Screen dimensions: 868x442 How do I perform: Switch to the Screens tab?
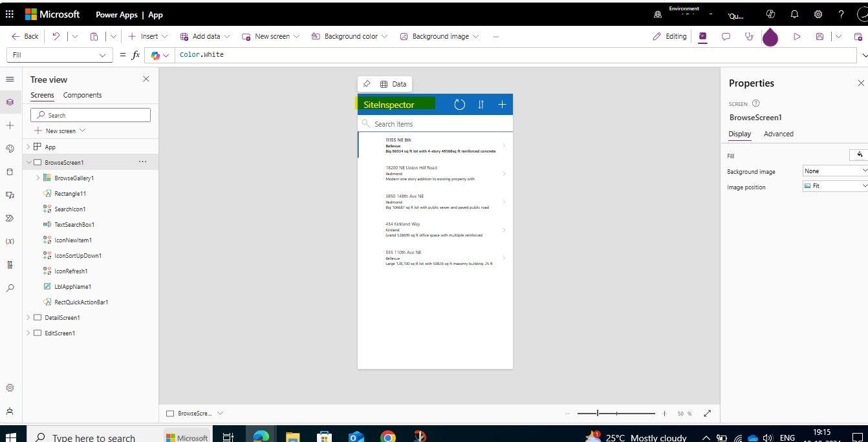click(42, 95)
